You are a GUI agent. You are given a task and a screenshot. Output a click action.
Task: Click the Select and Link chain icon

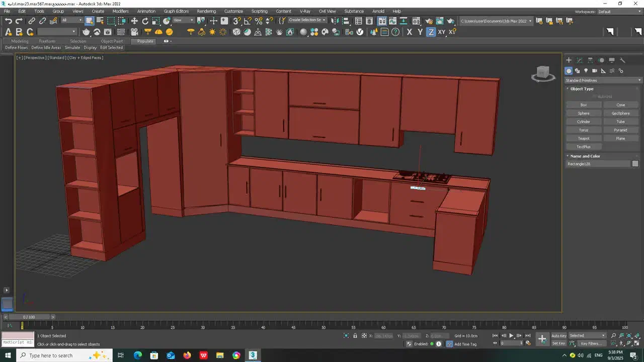click(32, 21)
